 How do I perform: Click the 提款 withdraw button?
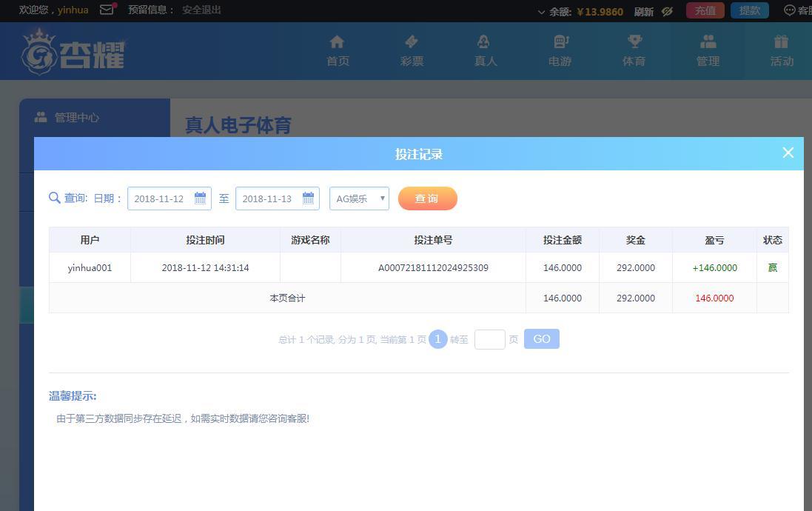pos(749,10)
